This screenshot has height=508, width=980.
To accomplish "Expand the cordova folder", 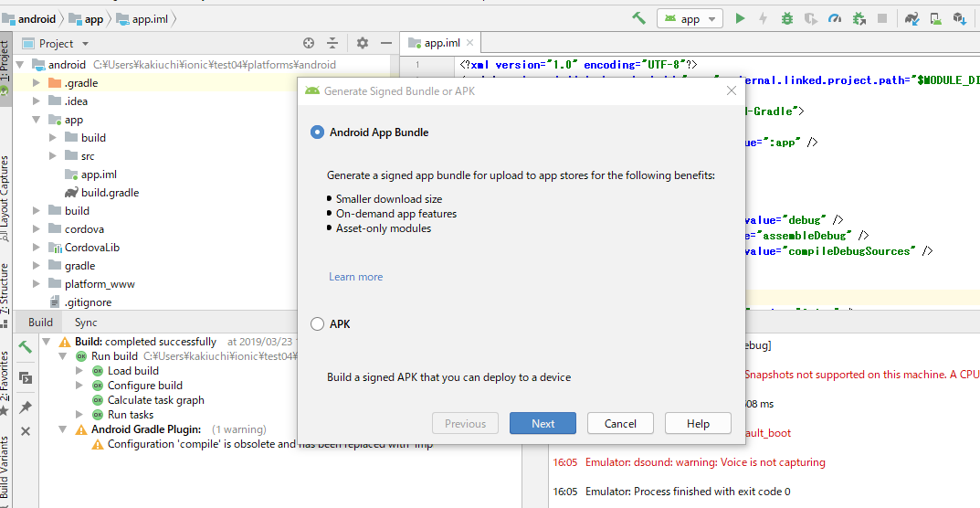I will [x=36, y=229].
